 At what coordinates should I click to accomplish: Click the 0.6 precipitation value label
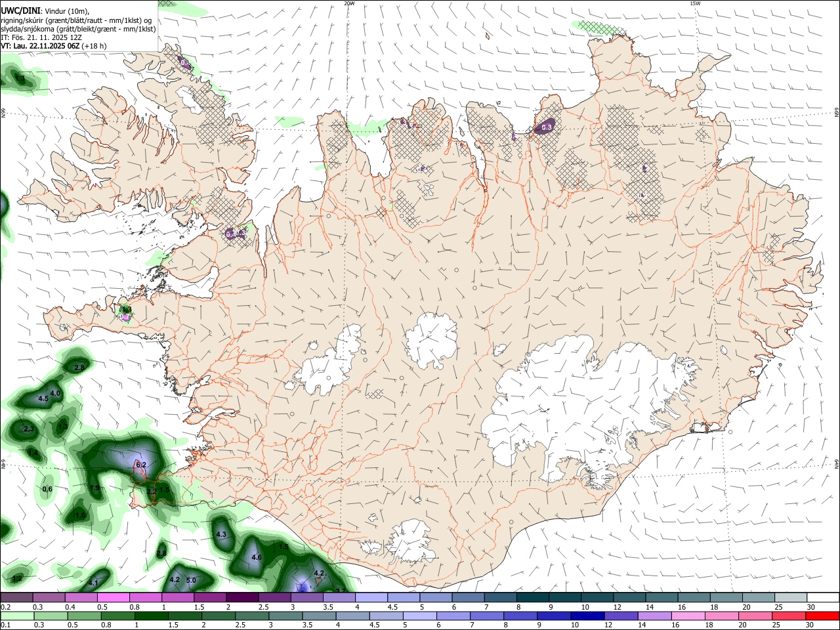pos(47,489)
